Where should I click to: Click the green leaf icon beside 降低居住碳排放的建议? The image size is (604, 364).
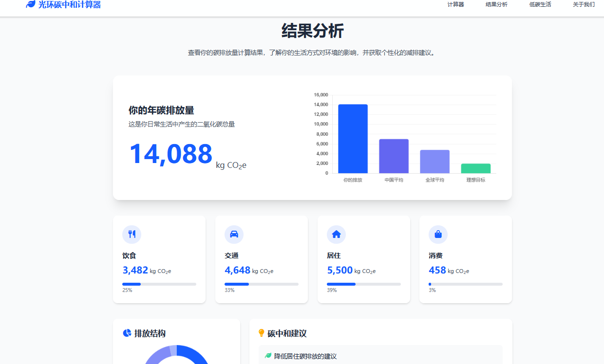268,356
